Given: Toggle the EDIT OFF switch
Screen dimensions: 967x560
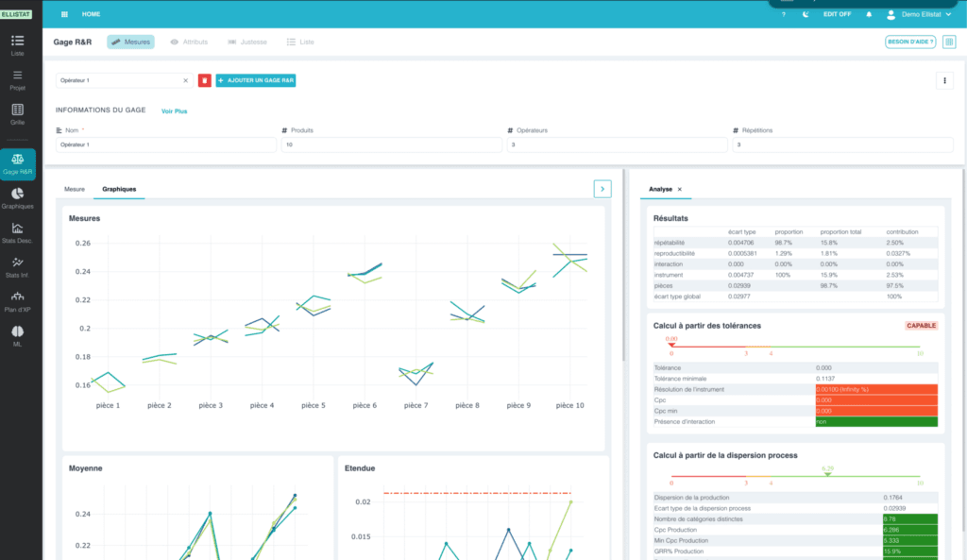Looking at the screenshot, I should [837, 14].
